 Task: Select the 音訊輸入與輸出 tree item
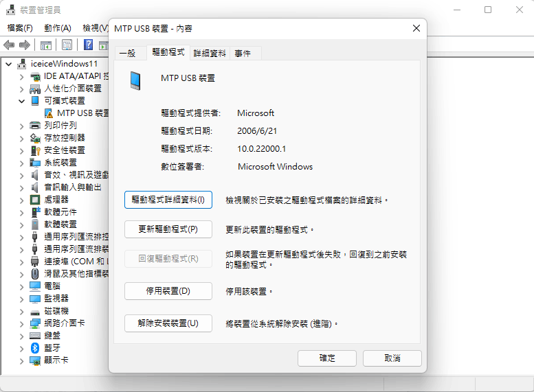point(73,187)
